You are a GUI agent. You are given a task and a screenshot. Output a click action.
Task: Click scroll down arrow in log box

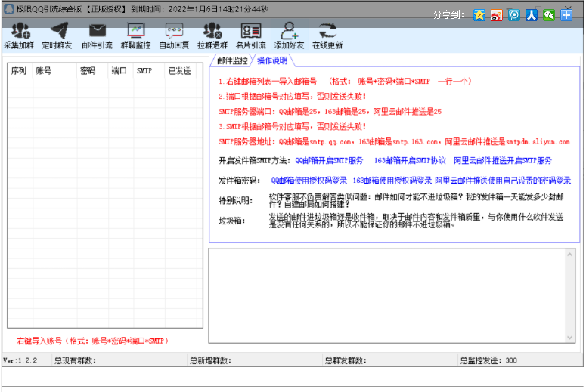(x=569, y=338)
